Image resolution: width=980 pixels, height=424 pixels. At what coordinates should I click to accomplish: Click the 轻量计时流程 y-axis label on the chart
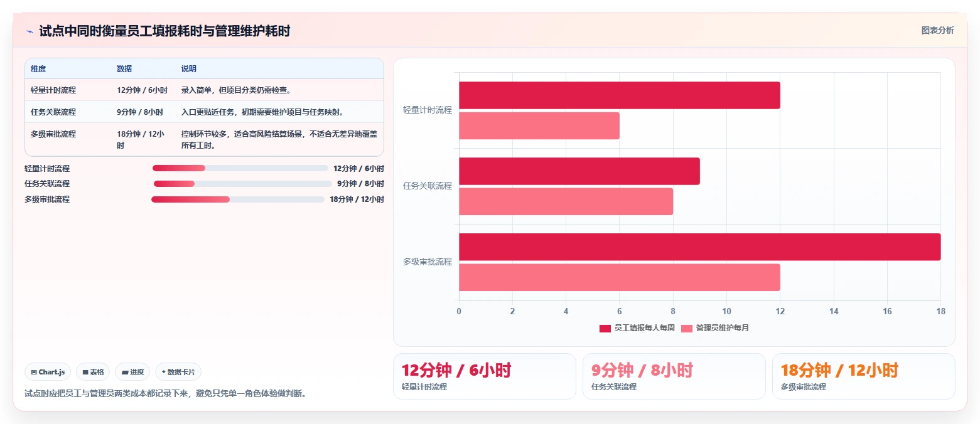pos(428,110)
